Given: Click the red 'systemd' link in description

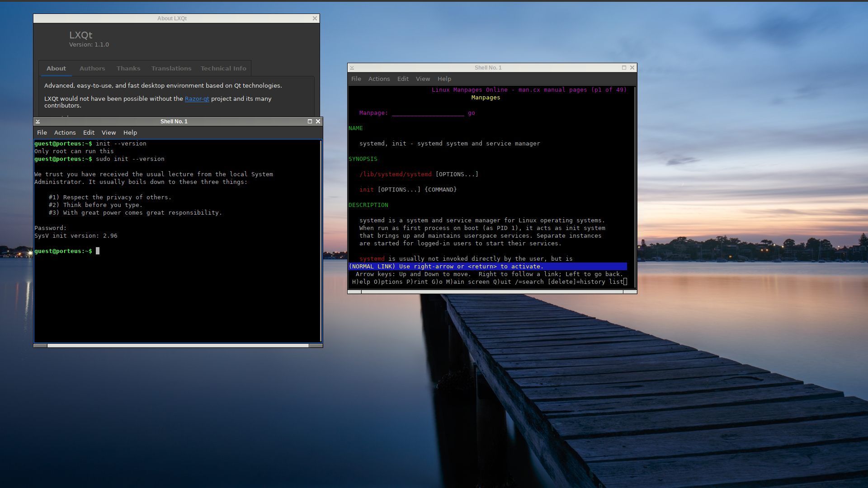Looking at the screenshot, I should (372, 259).
